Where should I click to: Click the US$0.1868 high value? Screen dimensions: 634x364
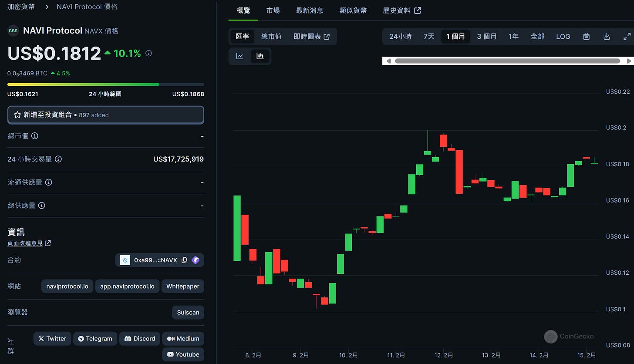[x=188, y=94]
